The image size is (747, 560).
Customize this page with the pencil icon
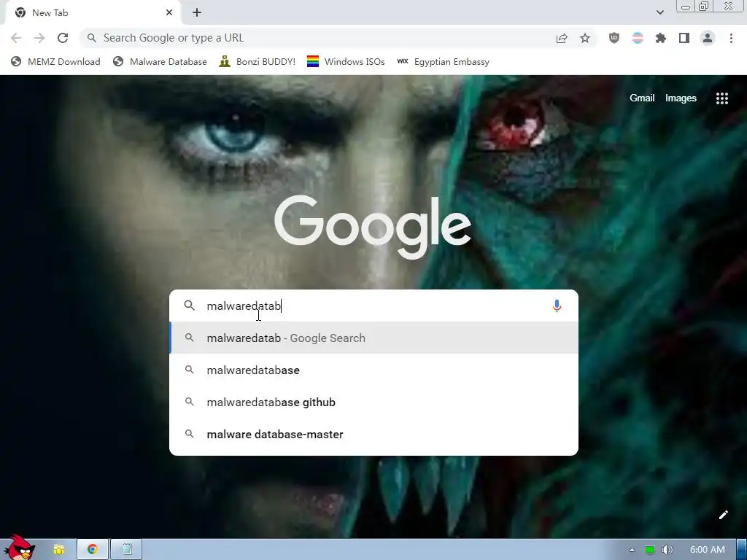tap(723, 515)
